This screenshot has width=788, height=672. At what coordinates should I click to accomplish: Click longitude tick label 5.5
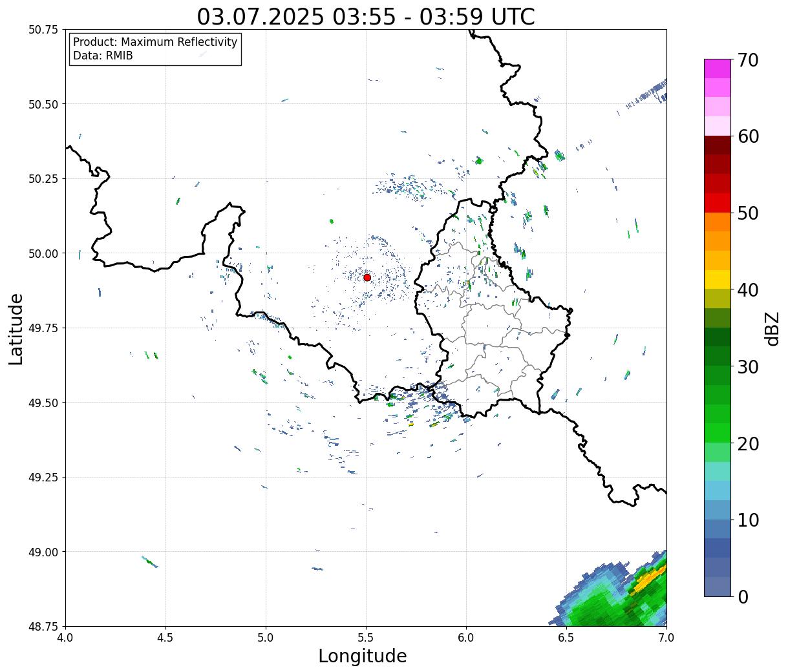pyautogui.click(x=366, y=637)
